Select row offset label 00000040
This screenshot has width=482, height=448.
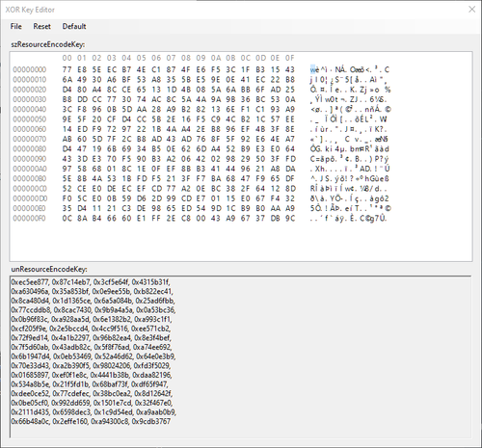[x=30, y=110]
